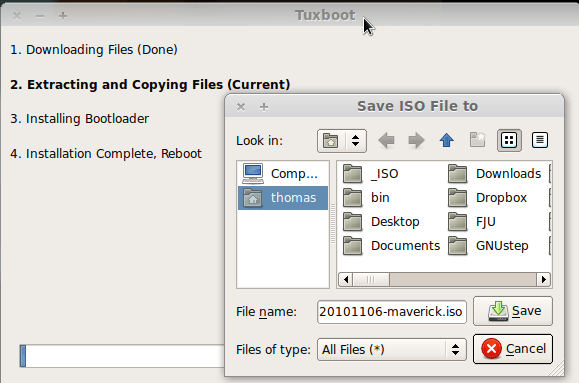Create a new folder with the toolbar icon
This screenshot has width=579, height=383.
477,140
